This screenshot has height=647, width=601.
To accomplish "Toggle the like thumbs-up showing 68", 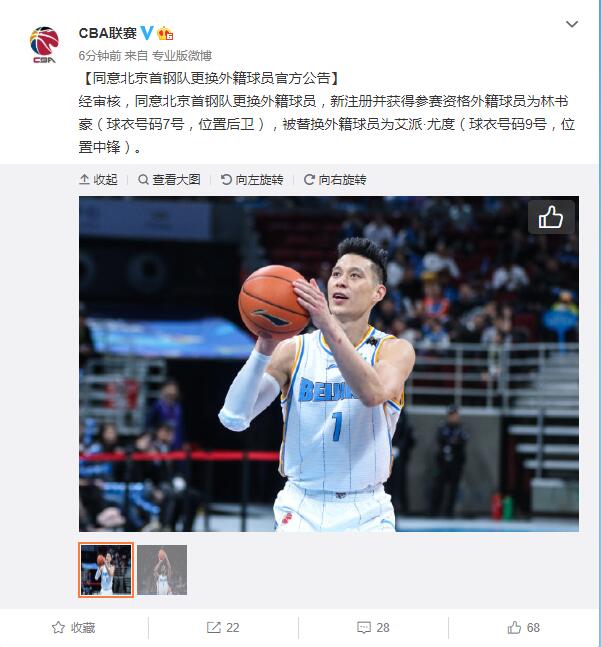I will pos(523,628).
